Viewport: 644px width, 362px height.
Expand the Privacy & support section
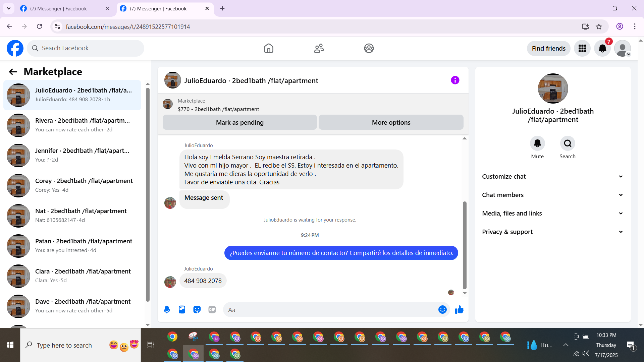pyautogui.click(x=553, y=232)
